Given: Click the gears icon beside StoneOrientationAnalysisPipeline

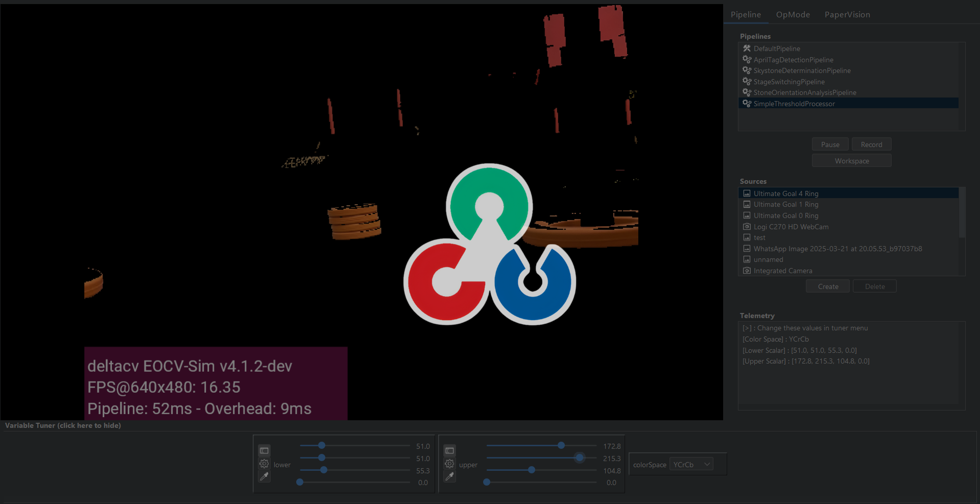Looking at the screenshot, I should 747,92.
